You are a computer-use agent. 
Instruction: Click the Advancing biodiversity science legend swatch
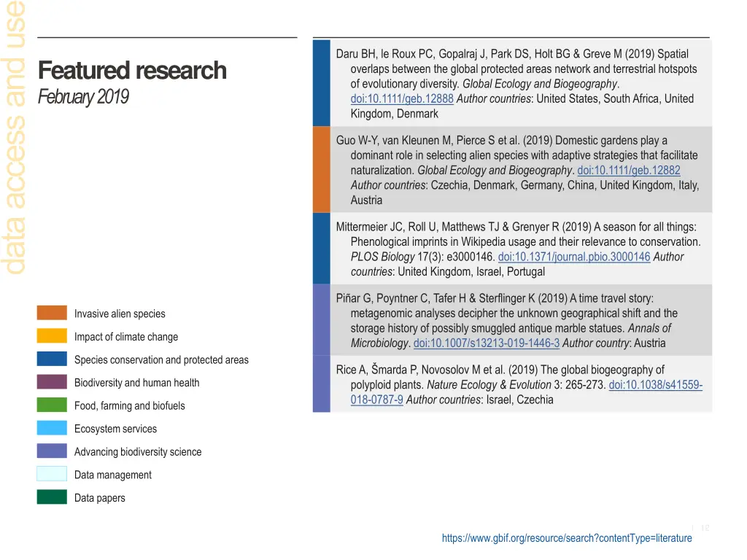pyautogui.click(x=52, y=451)
